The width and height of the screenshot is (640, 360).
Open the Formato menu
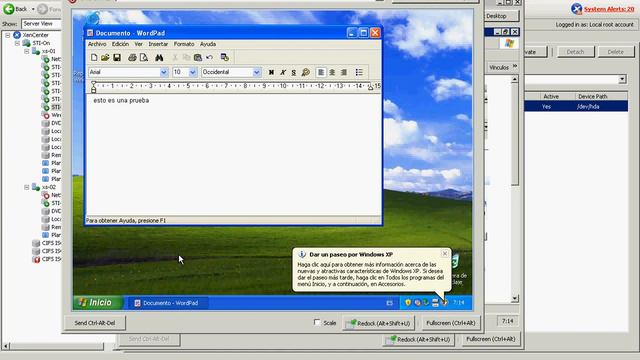click(184, 44)
